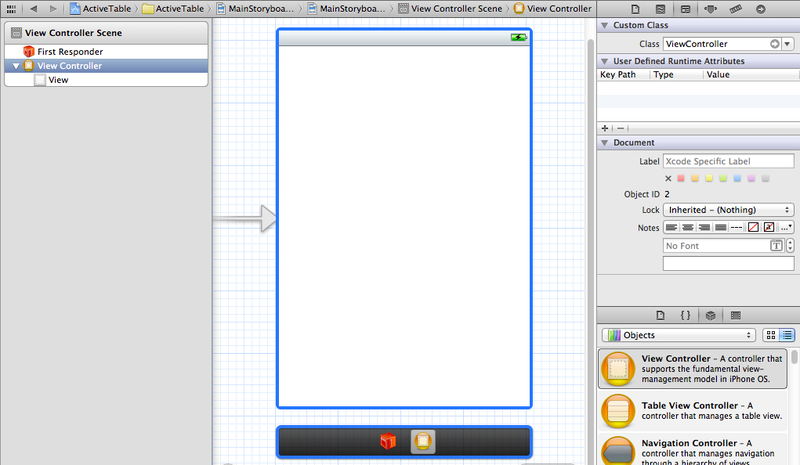Click the Xcode Specific Label field
Screen dimensions: 800x465
(x=728, y=161)
